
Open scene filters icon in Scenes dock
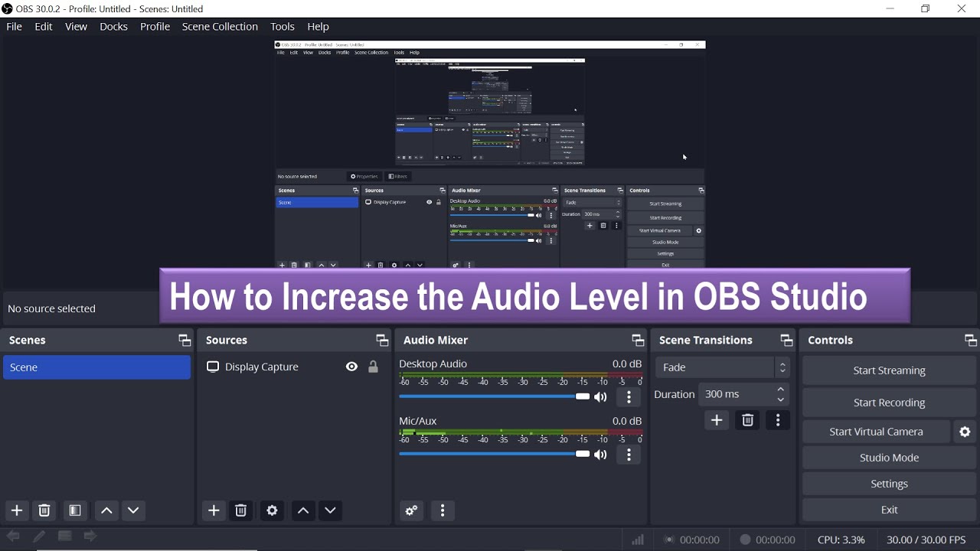tap(75, 510)
